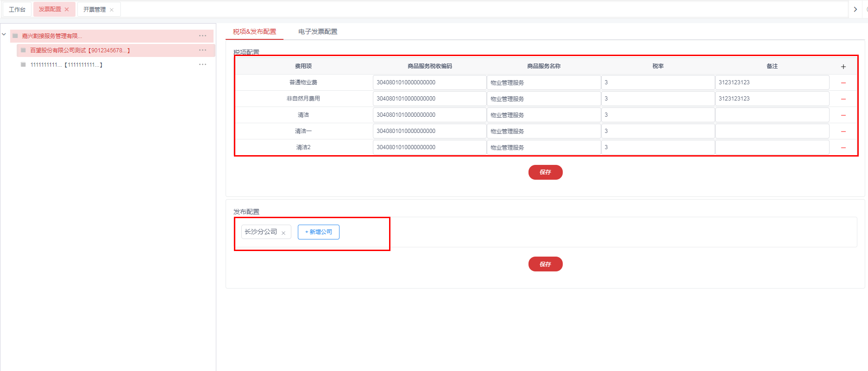Edit tax code field for 清洁一 row
This screenshot has height=371, width=868.
(x=429, y=131)
